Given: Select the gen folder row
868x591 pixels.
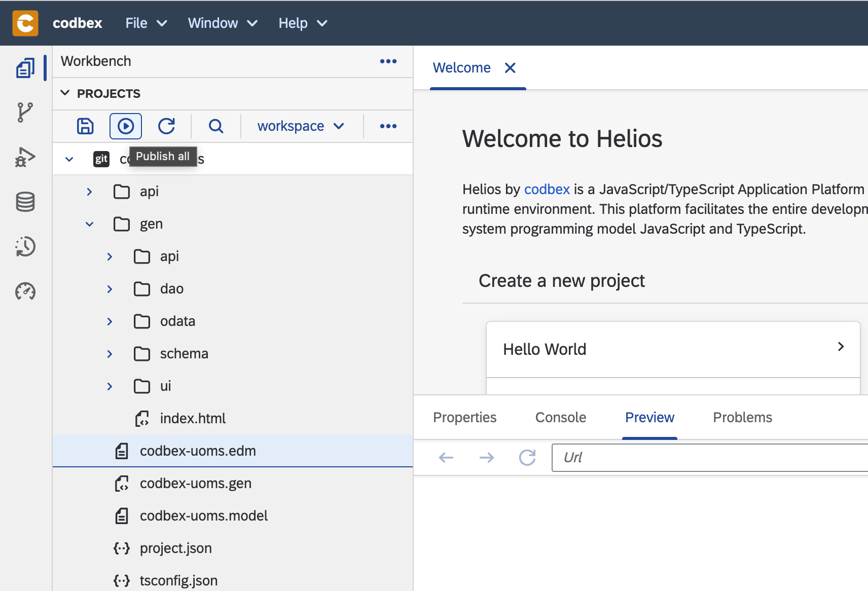Looking at the screenshot, I should [x=233, y=224].
